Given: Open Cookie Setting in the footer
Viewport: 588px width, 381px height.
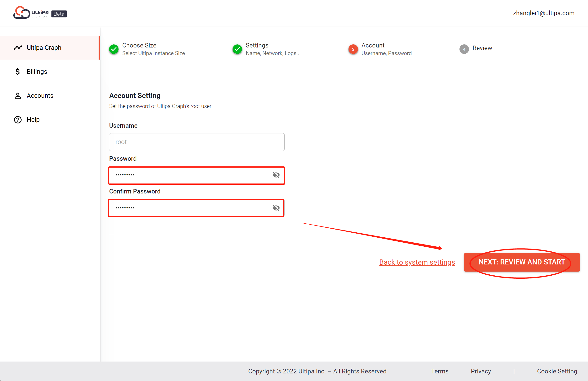Looking at the screenshot, I should coord(557,371).
